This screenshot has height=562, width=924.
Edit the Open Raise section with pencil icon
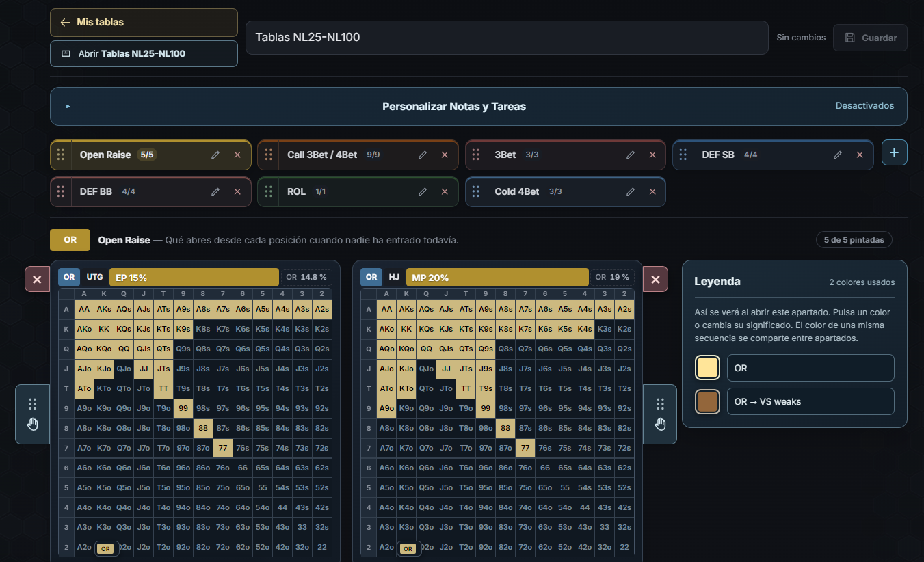click(215, 155)
